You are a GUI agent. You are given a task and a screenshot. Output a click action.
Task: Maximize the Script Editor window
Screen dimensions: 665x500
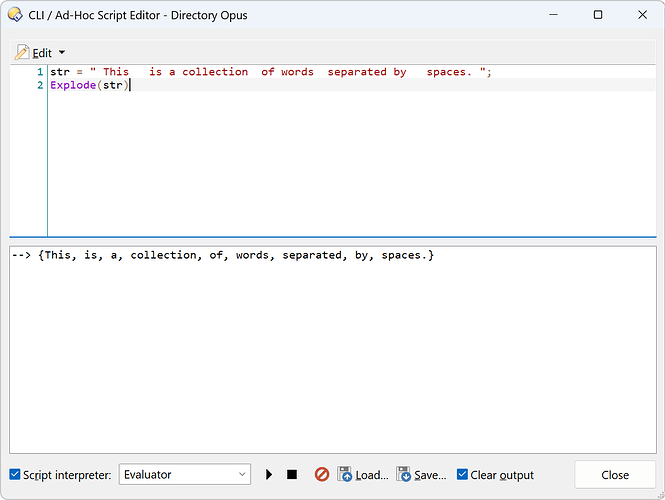tap(597, 15)
